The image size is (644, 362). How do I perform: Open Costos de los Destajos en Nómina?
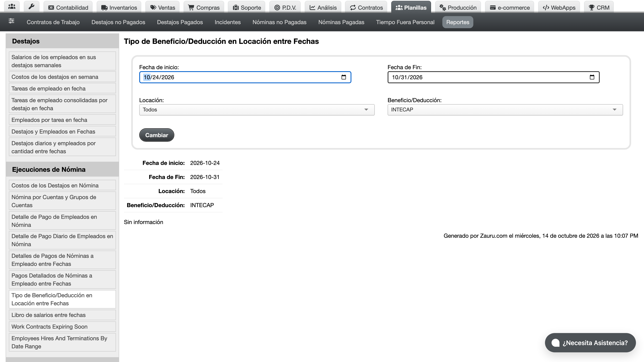pyautogui.click(x=62, y=185)
